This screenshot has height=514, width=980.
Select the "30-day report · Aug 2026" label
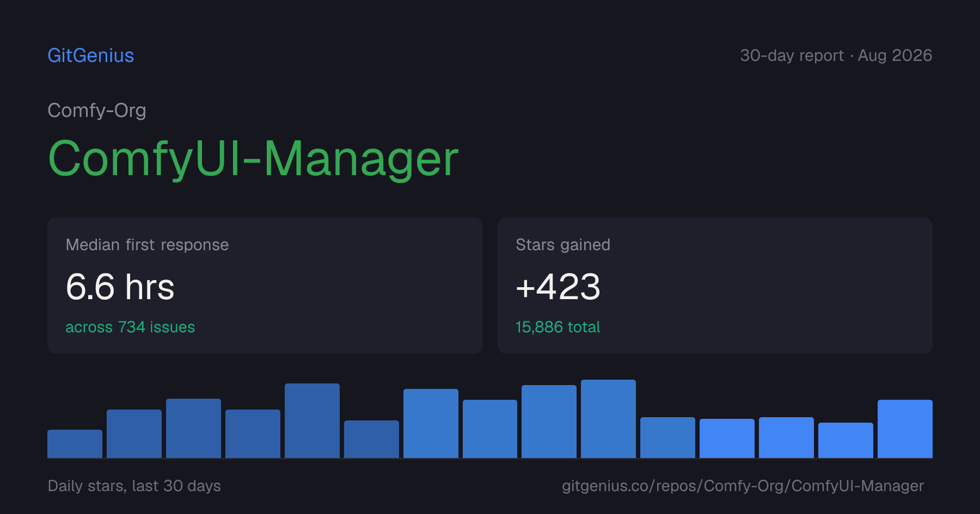click(x=836, y=55)
